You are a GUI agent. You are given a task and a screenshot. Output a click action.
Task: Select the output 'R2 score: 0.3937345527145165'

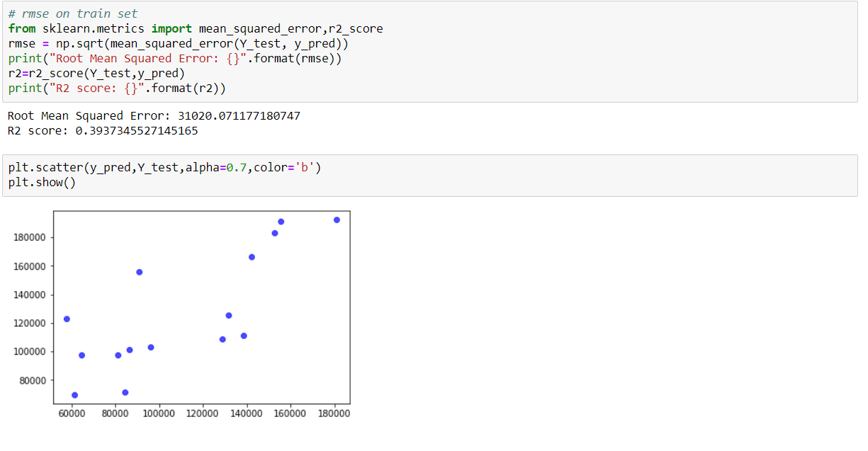pos(103,130)
